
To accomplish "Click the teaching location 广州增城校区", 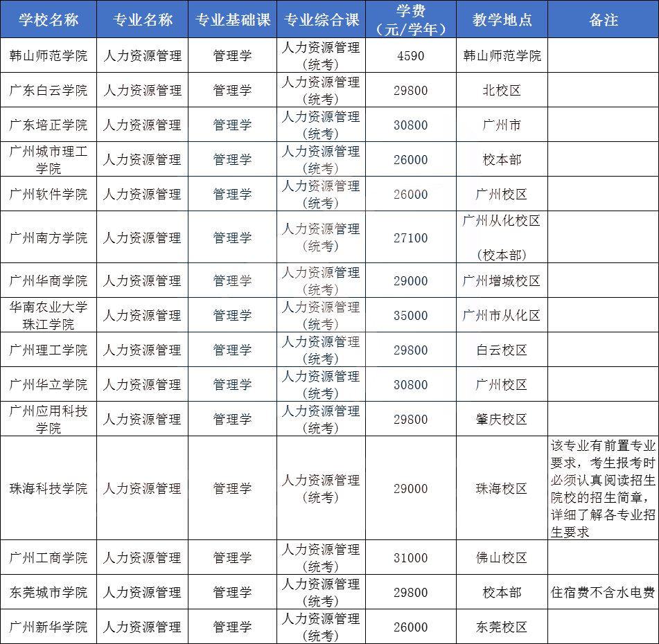I will tap(502, 280).
